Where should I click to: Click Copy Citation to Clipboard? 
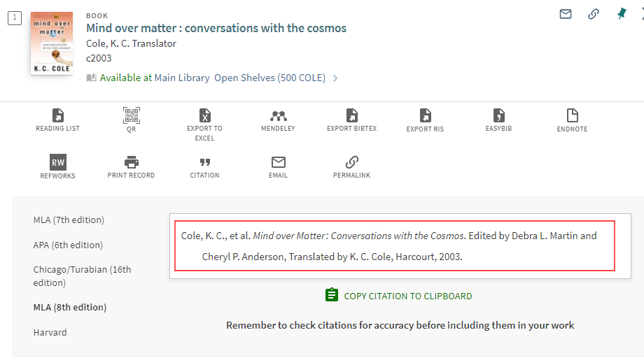click(x=399, y=296)
